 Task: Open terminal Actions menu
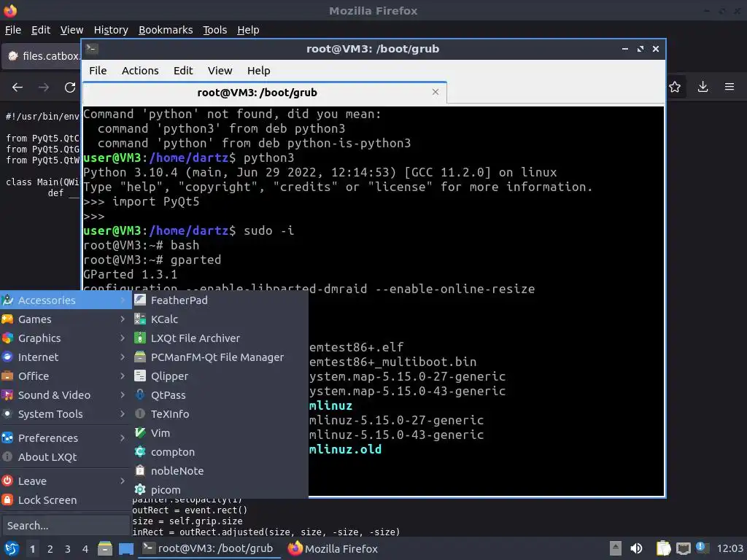(140, 71)
